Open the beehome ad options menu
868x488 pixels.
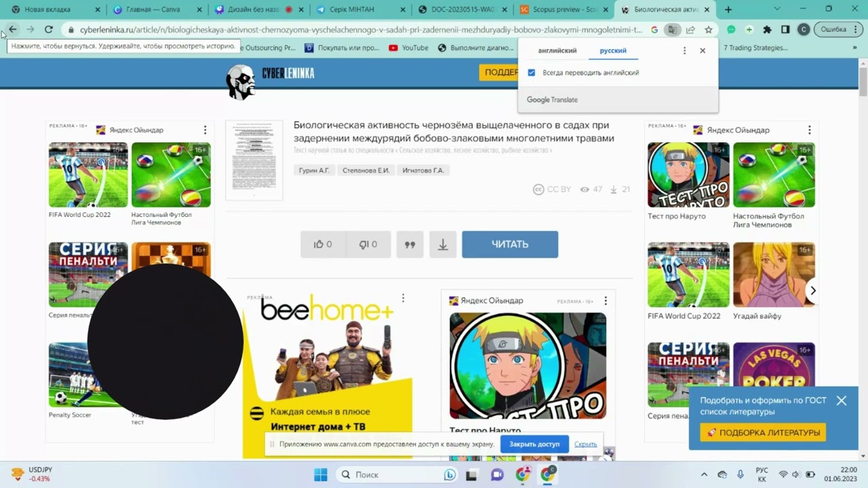(x=403, y=298)
